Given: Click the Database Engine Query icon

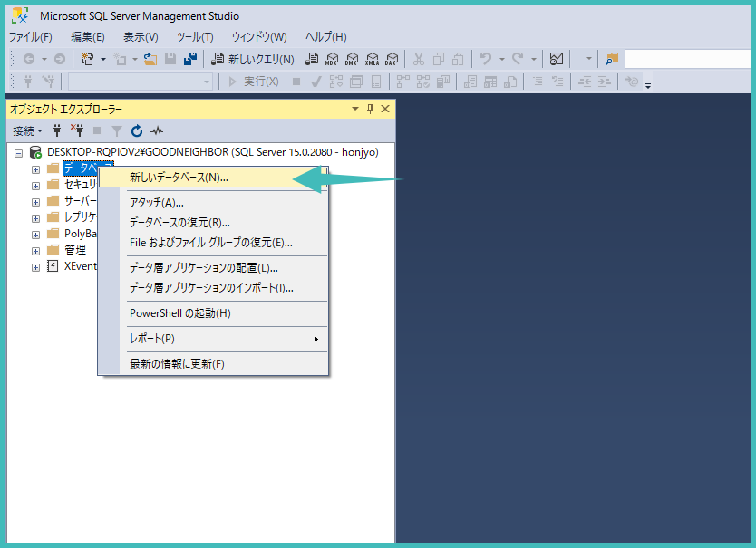Looking at the screenshot, I should click(312, 59).
